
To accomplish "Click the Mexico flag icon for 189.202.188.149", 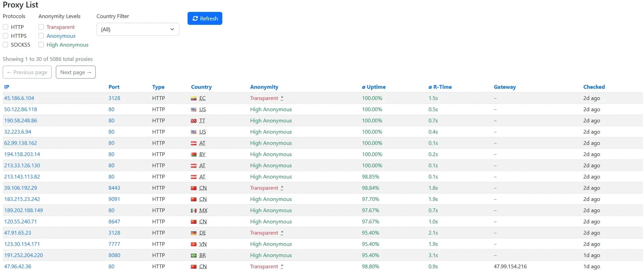I will [x=194, y=211].
